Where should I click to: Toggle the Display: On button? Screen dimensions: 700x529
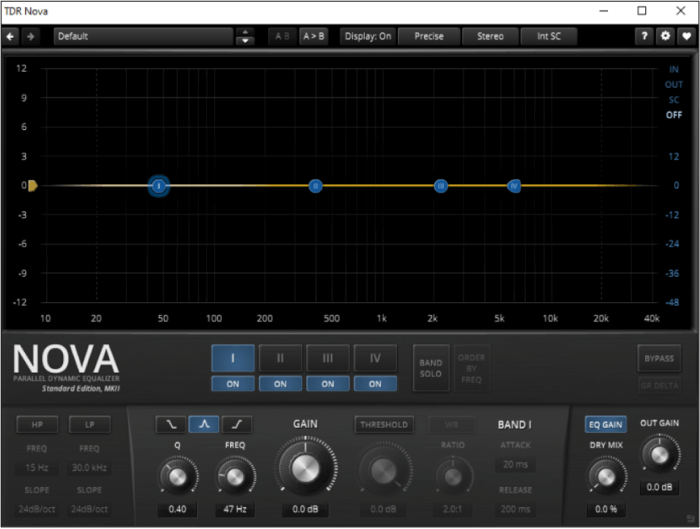[x=368, y=37]
